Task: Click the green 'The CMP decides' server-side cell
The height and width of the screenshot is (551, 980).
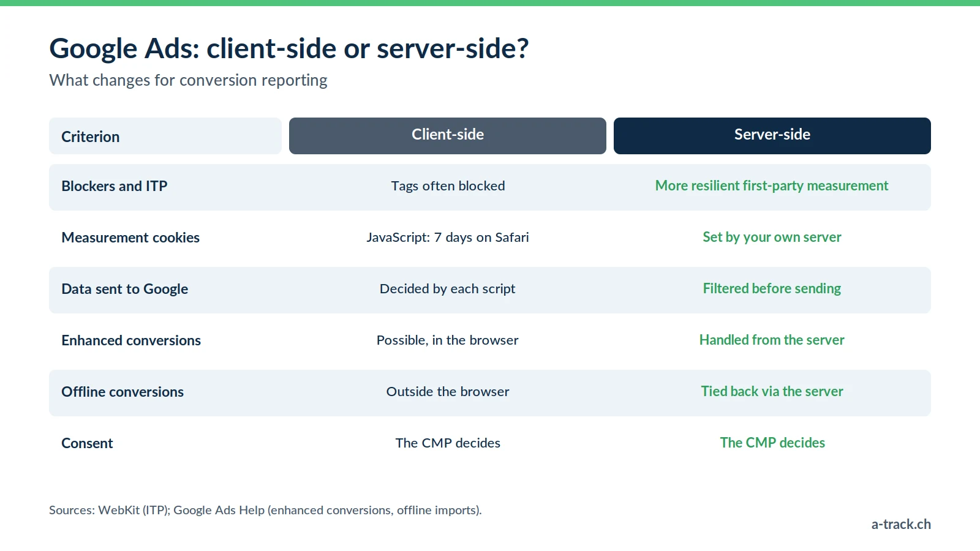Action: (x=772, y=443)
